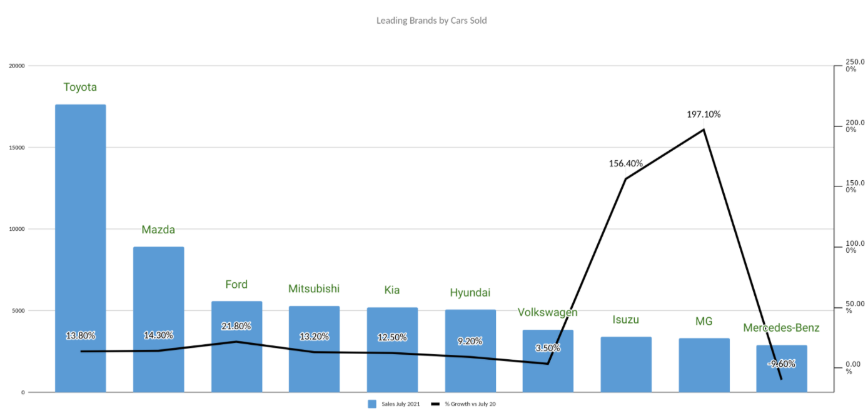
Task: Click the Sales July 2021 legend text
Action: pyautogui.click(x=400, y=404)
